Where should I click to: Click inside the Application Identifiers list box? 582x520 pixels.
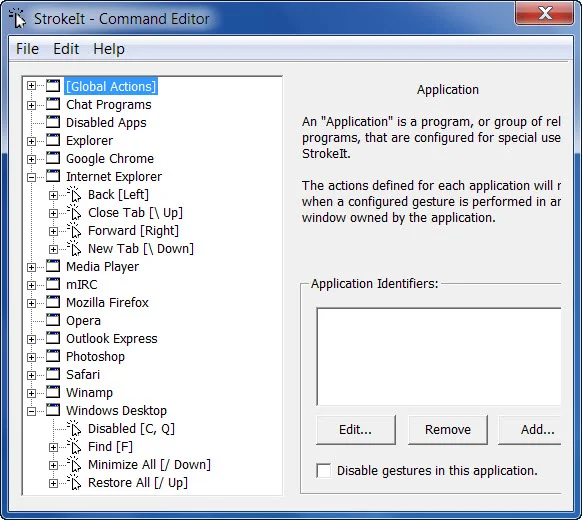click(439, 356)
